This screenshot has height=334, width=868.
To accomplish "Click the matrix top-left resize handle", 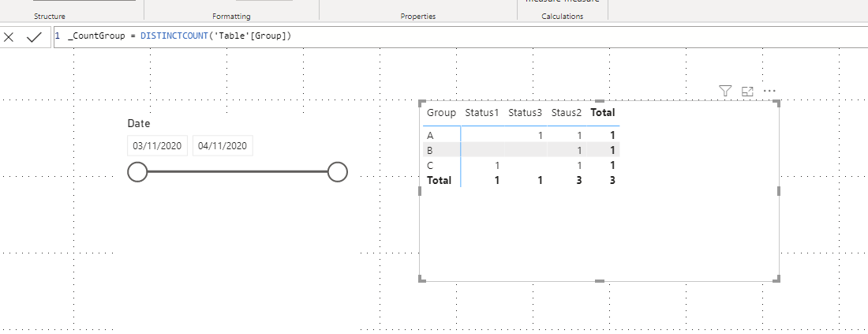I will pyautogui.click(x=422, y=103).
